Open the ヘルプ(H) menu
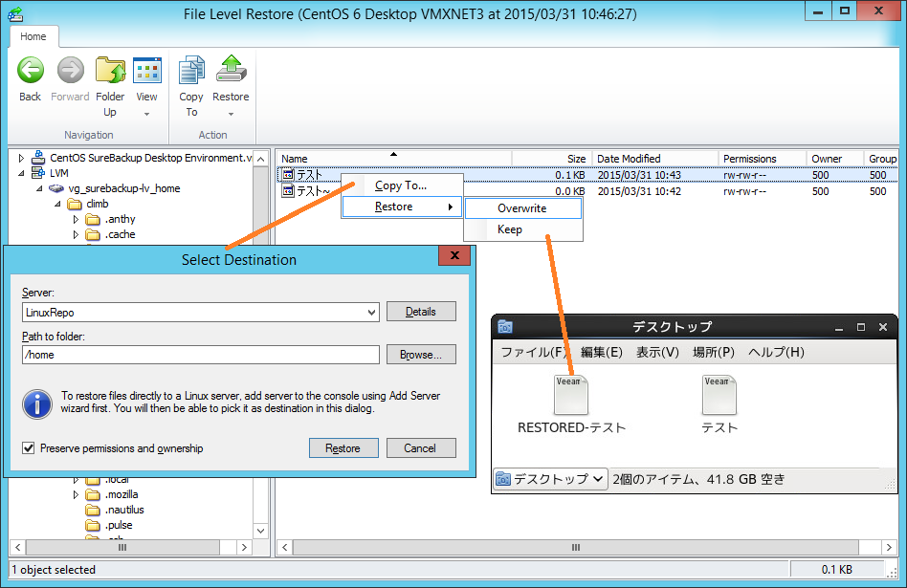Image resolution: width=907 pixels, height=588 pixels. pyautogui.click(x=776, y=352)
